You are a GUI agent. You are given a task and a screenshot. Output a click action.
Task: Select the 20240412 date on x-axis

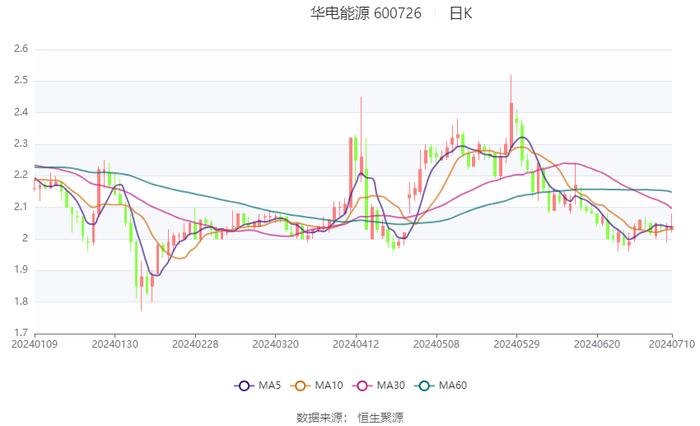(355, 345)
